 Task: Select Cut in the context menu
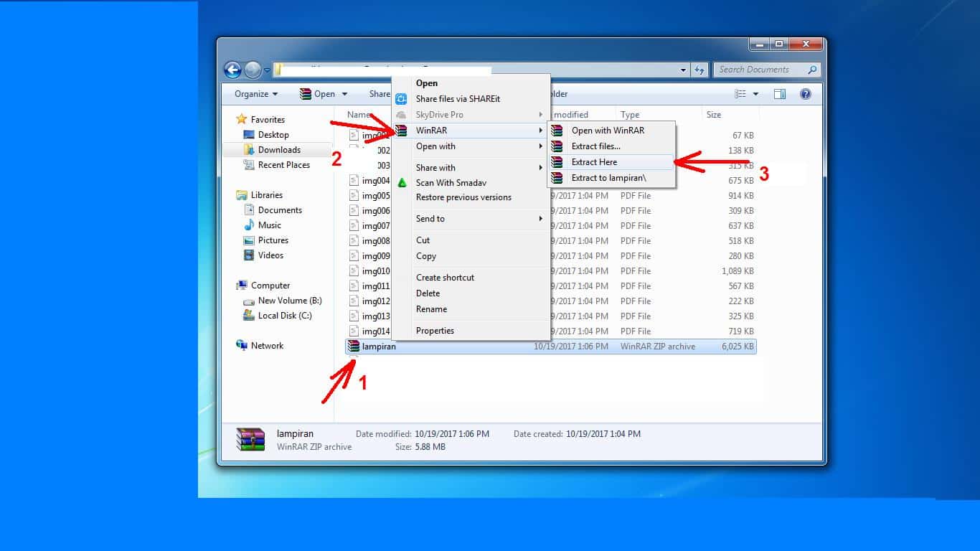(423, 240)
